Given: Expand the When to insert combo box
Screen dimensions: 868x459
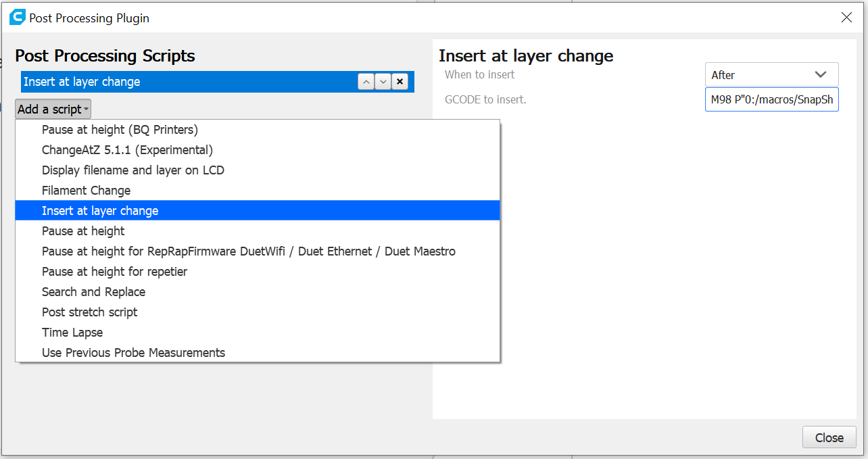Looking at the screenshot, I should (771, 74).
